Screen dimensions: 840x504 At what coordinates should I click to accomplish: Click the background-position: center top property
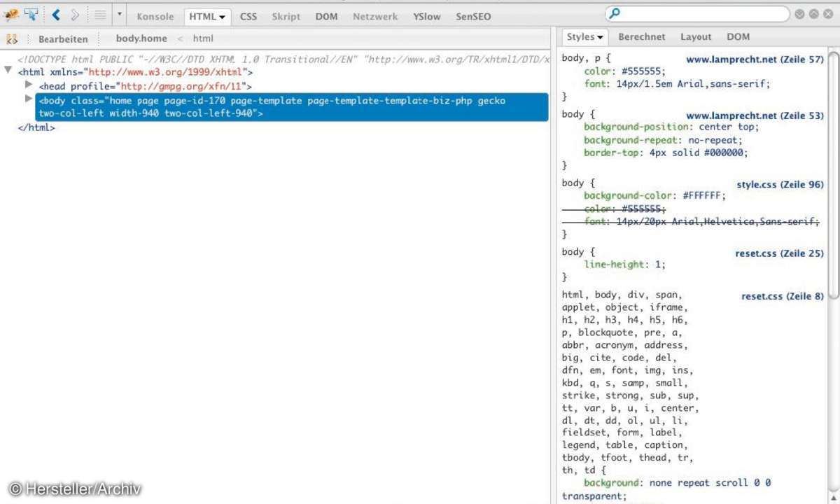(x=672, y=127)
